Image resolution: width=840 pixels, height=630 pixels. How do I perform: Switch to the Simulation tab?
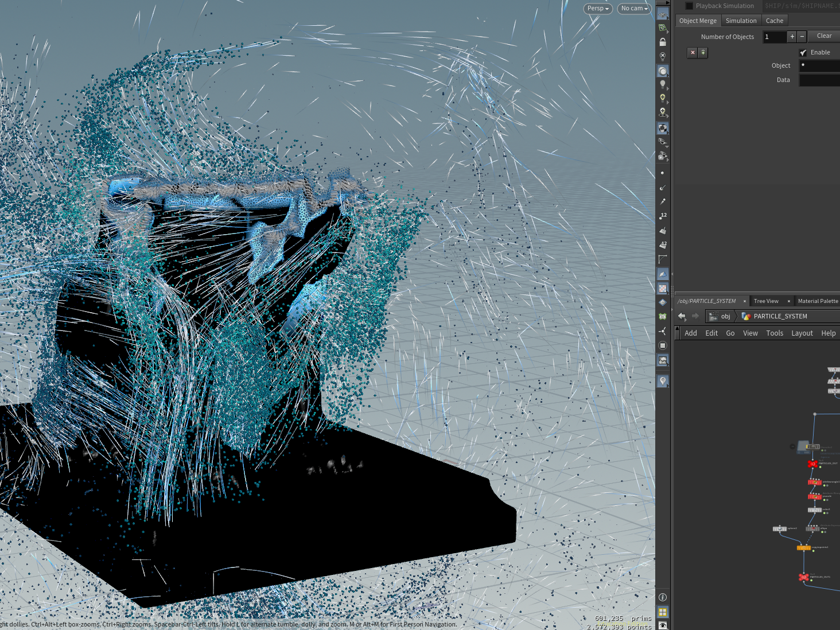click(x=741, y=21)
